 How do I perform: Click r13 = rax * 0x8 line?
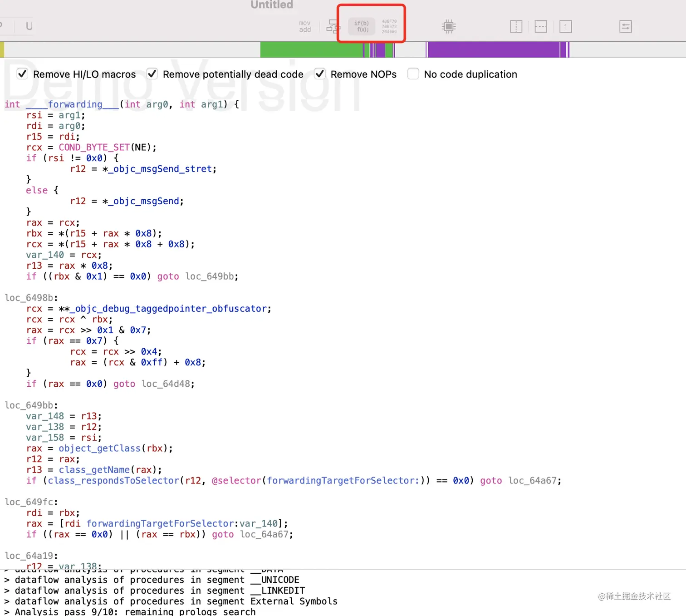pos(69,266)
